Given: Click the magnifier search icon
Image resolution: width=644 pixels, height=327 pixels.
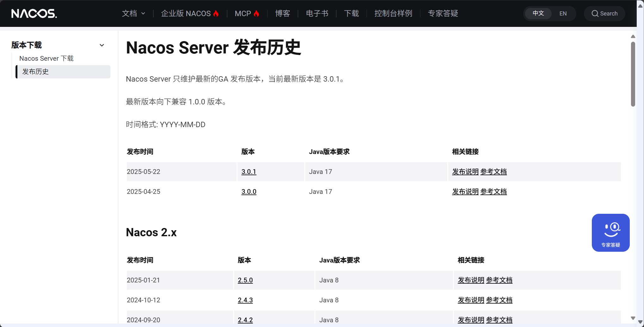Looking at the screenshot, I should pyautogui.click(x=595, y=14).
